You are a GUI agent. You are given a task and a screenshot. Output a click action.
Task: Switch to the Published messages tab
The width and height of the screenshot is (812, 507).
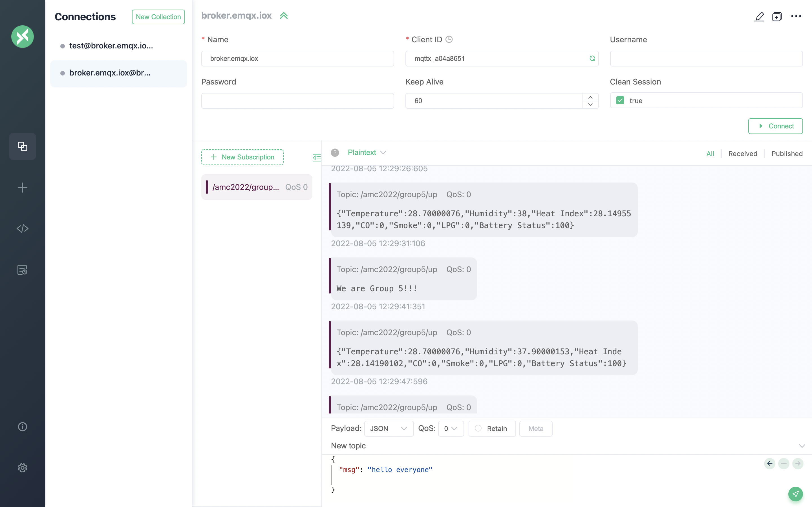(x=787, y=154)
